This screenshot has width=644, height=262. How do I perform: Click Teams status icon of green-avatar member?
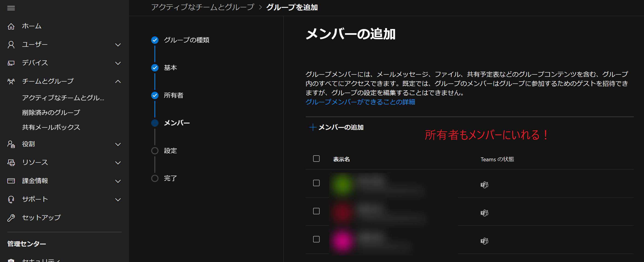pos(484,185)
